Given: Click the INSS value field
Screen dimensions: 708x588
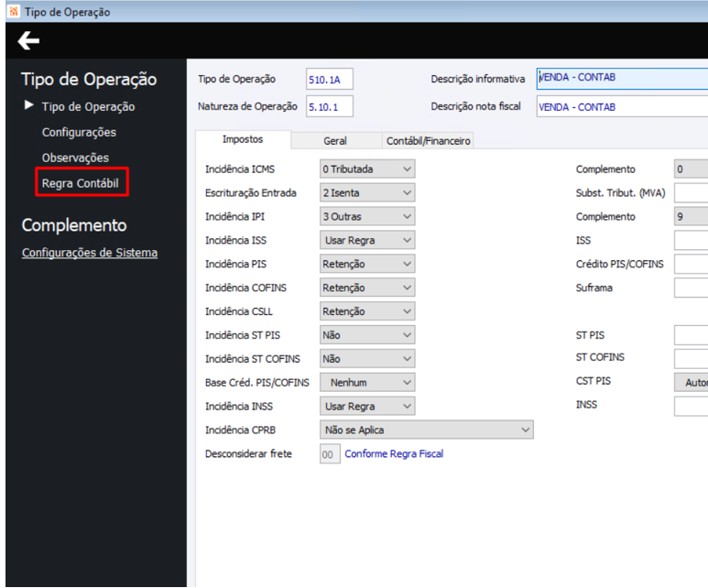Looking at the screenshot, I should click(x=691, y=406).
